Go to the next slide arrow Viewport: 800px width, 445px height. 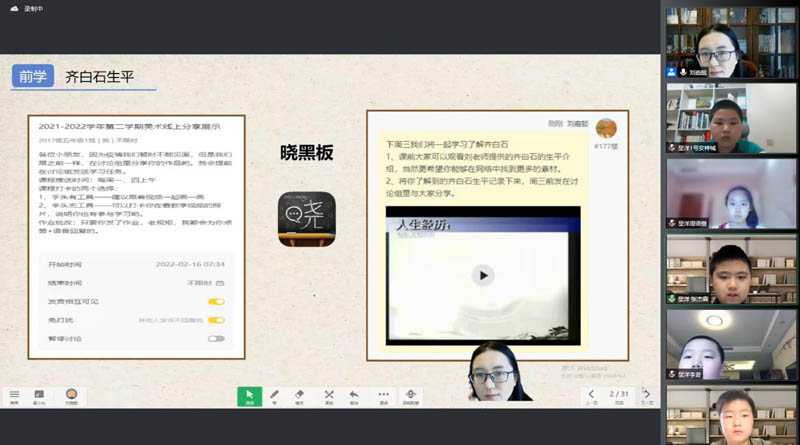[647, 394]
